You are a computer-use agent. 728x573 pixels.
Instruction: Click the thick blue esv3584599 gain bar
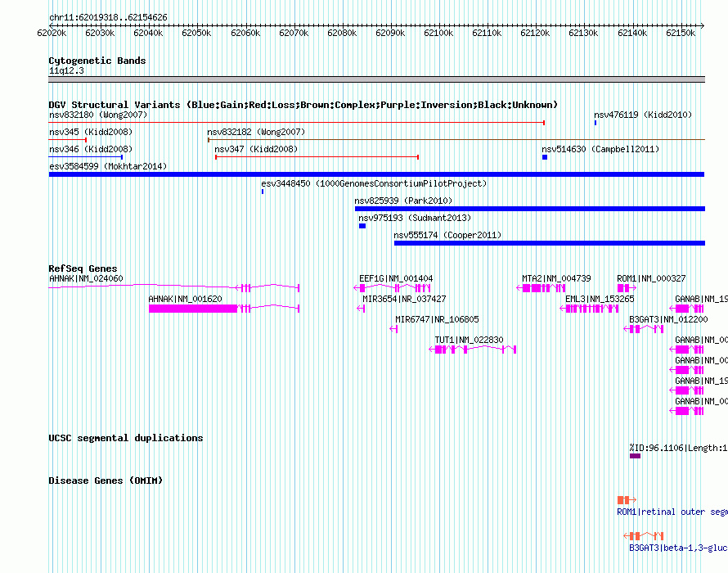[x=376, y=174]
